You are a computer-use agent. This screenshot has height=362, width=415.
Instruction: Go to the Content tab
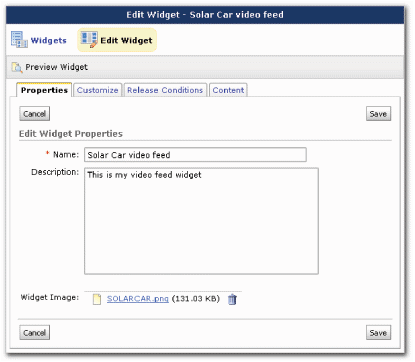228,90
